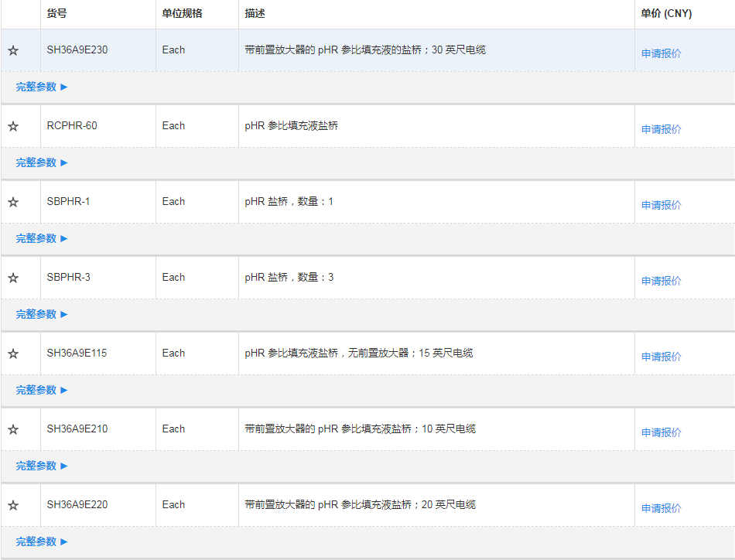Add SH36A9E210 to favorites via star

tap(13, 430)
